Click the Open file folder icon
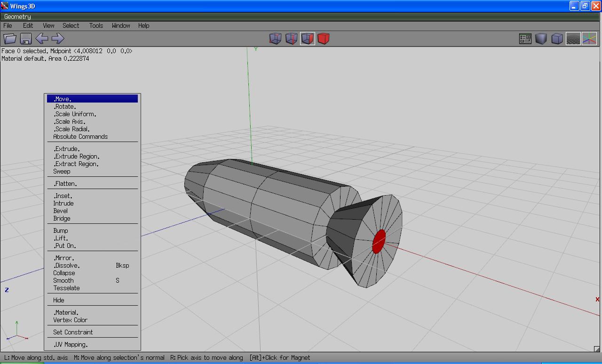The width and height of the screenshot is (602, 364). (x=10, y=39)
